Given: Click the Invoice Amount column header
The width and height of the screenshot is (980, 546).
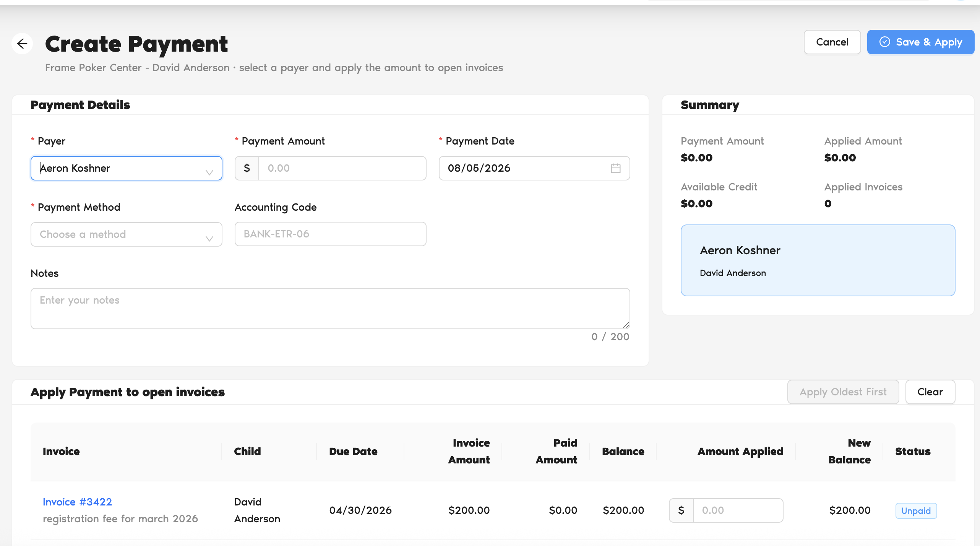Looking at the screenshot, I should pos(469,452).
